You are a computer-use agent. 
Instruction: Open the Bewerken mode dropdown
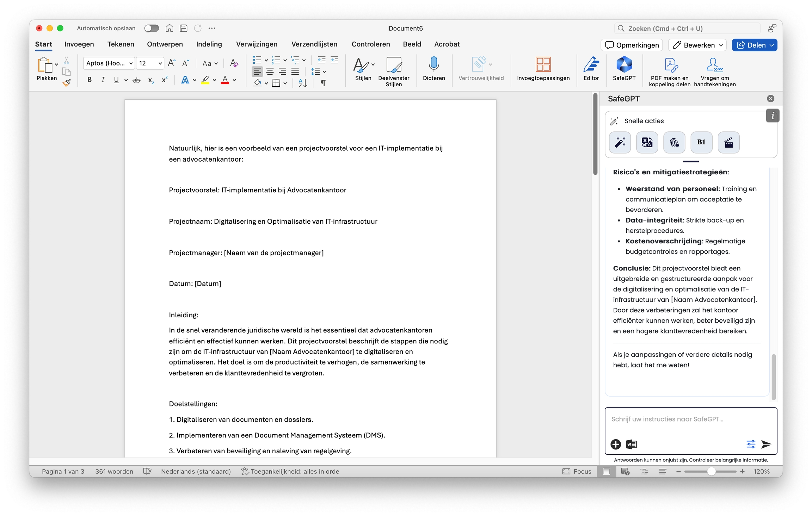697,45
